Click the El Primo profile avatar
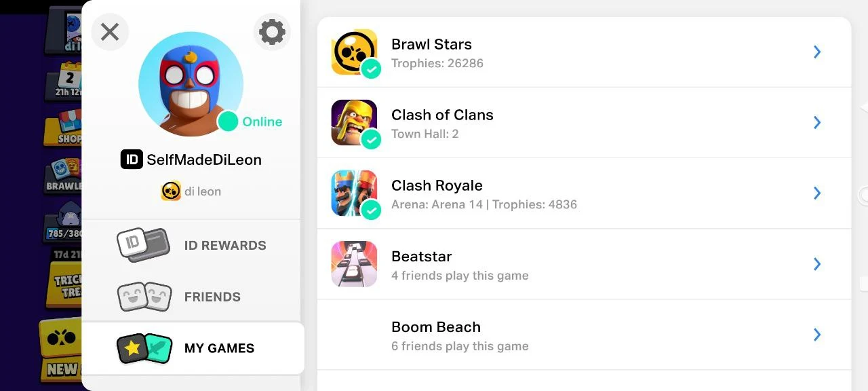Image resolution: width=868 pixels, height=391 pixels. point(191,83)
